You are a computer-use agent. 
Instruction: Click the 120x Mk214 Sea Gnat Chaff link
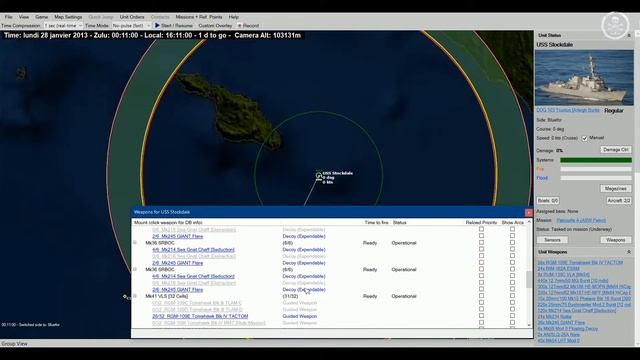(577, 311)
